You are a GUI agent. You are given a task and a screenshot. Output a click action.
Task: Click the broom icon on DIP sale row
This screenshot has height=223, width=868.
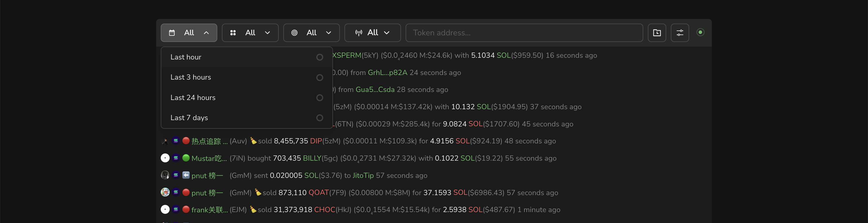tap(253, 141)
